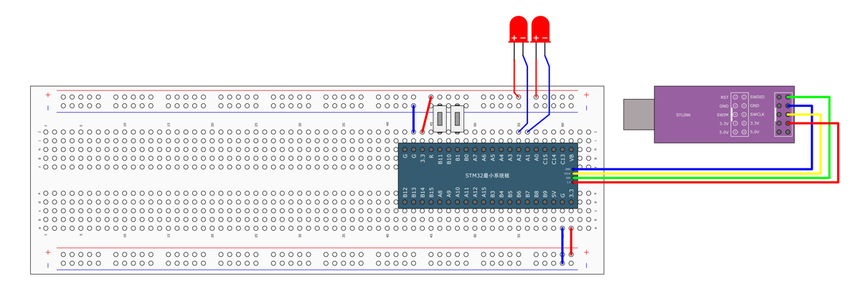868x294 pixels.
Task: Click the gray USB connector of ST-Link
Action: 638,115
